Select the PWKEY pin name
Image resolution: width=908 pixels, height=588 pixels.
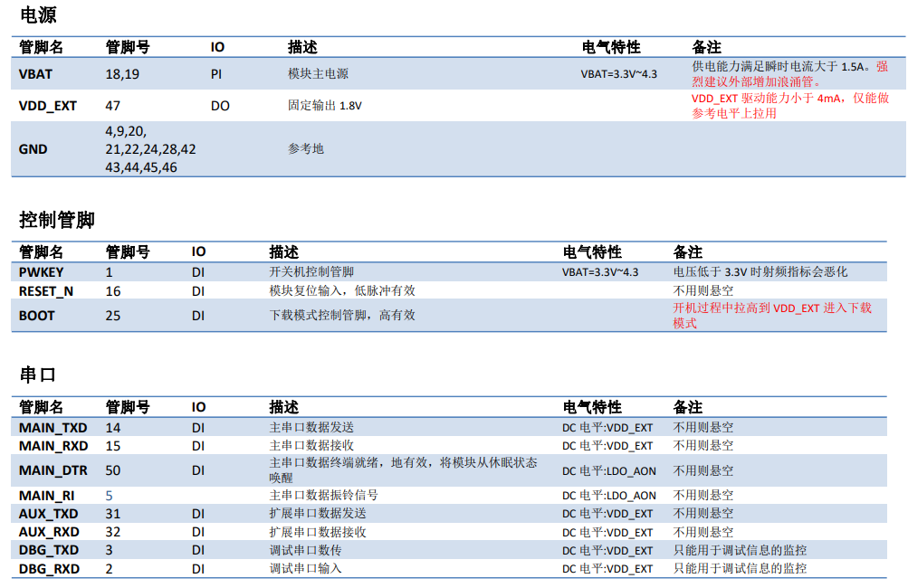pyautogui.click(x=41, y=272)
